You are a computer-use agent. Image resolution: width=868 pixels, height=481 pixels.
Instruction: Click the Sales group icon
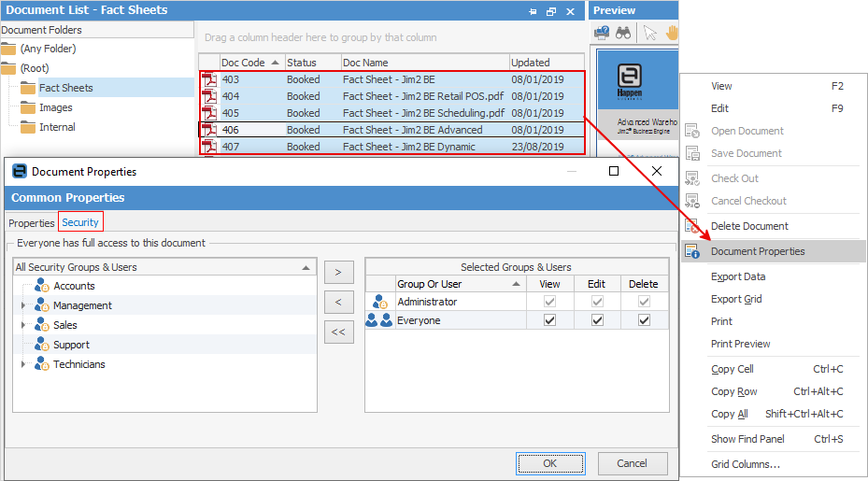[x=41, y=325]
